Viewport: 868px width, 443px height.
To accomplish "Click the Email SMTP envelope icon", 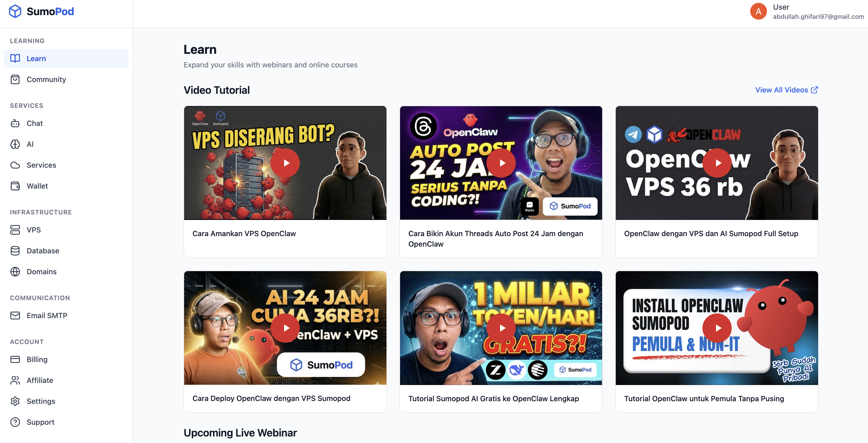I will 15,316.
